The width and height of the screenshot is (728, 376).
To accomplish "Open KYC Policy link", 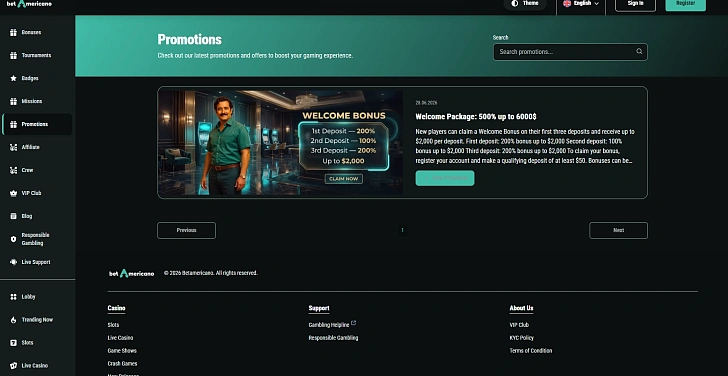I will coord(521,338).
